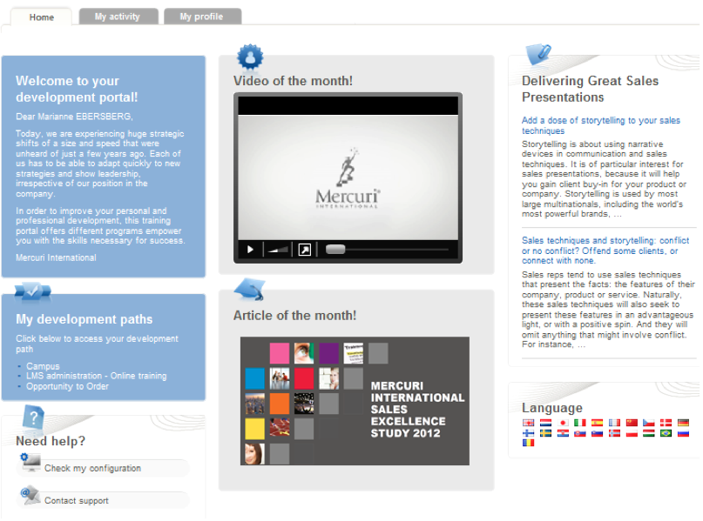Click the video seek bar handle
Image resolution: width=703 pixels, height=521 pixels.
point(335,249)
